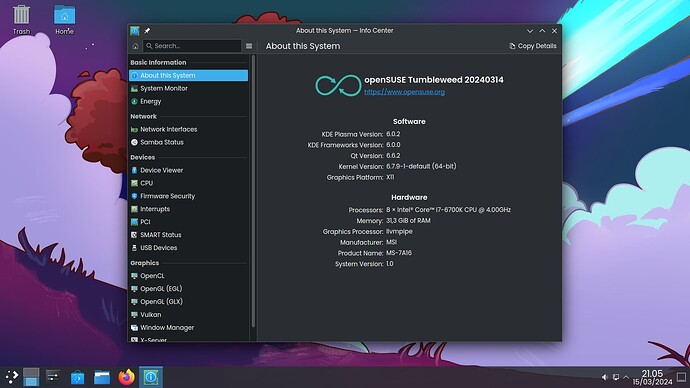
Task: Open Device Viewer page
Action: pos(188,170)
